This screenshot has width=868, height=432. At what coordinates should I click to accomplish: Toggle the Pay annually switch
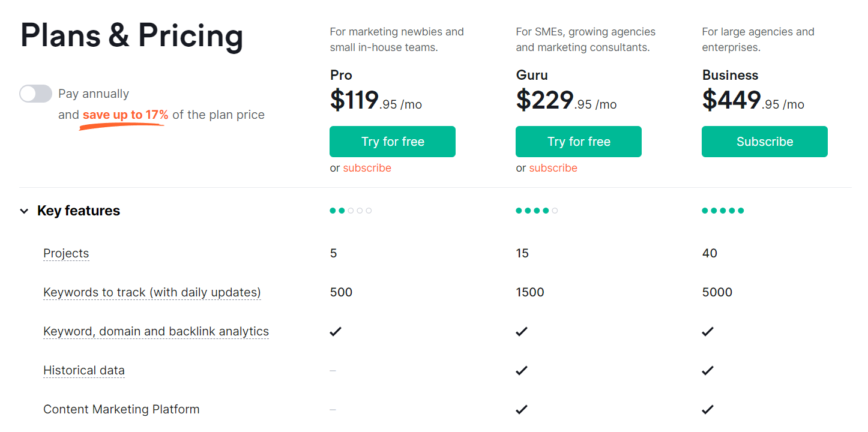pos(35,94)
